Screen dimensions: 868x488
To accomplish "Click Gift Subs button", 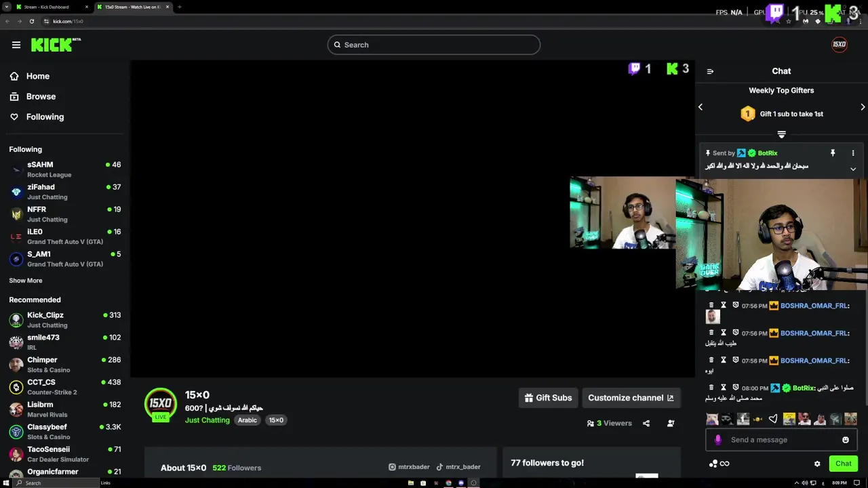I will 549,398.
